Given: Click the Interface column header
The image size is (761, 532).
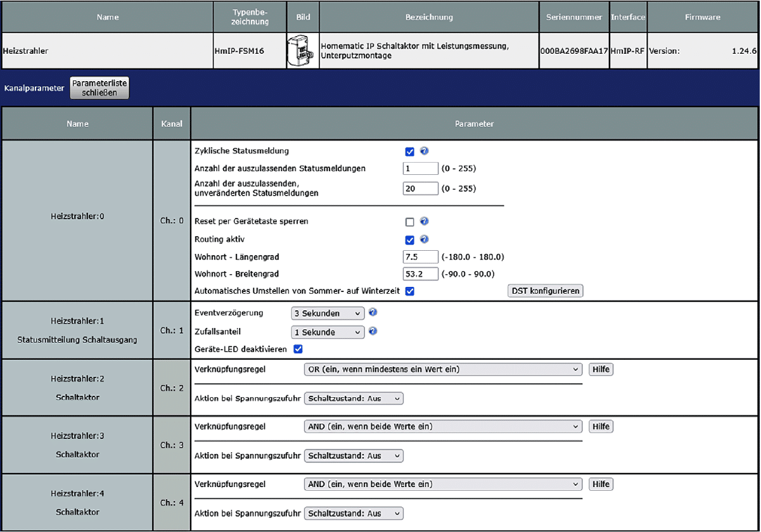Looking at the screenshot, I should coord(628,17).
